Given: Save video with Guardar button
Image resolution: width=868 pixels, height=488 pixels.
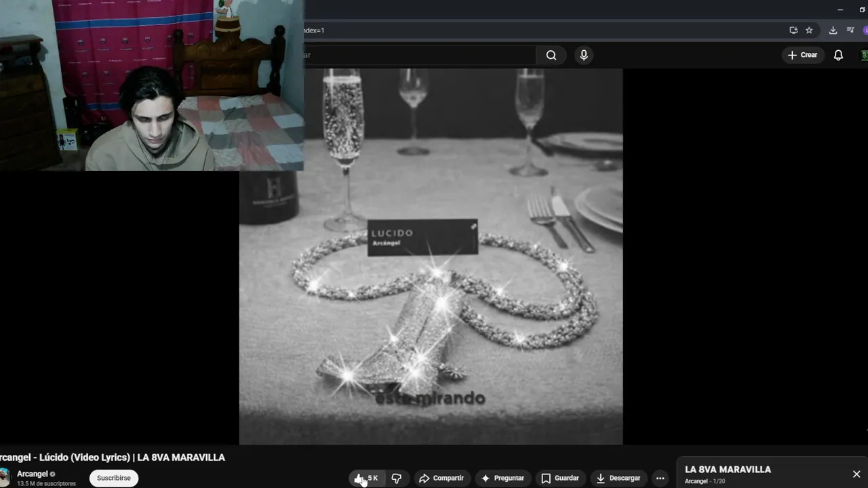Looking at the screenshot, I should 560,478.
